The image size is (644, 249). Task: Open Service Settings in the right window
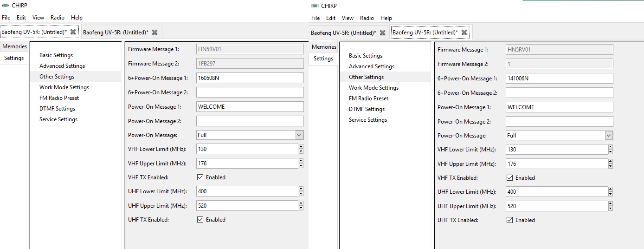click(368, 120)
